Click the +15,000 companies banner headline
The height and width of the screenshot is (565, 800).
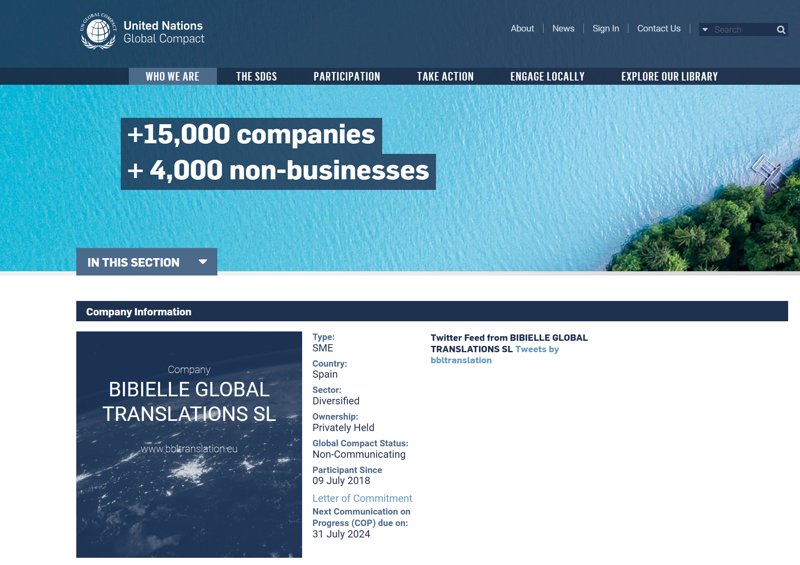pos(250,135)
